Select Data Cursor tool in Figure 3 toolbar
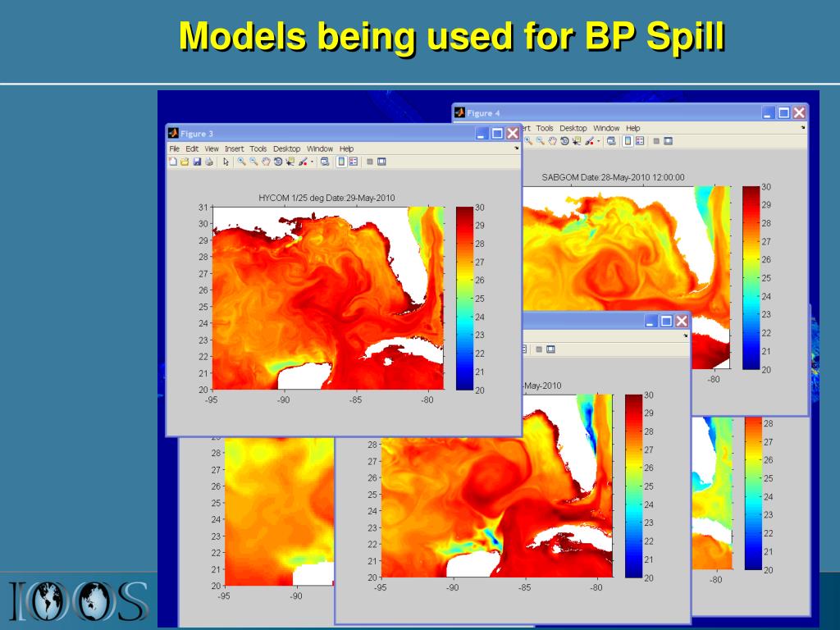Image resolution: width=840 pixels, height=630 pixels. (290, 162)
